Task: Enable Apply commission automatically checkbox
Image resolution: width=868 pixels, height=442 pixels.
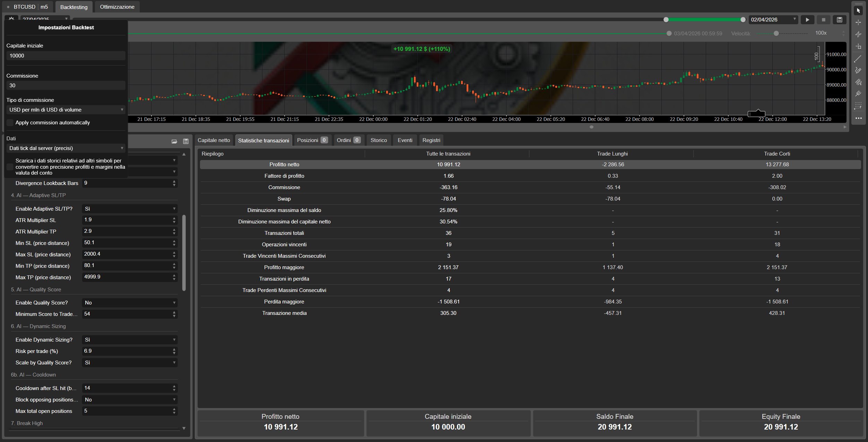Action: [x=10, y=123]
